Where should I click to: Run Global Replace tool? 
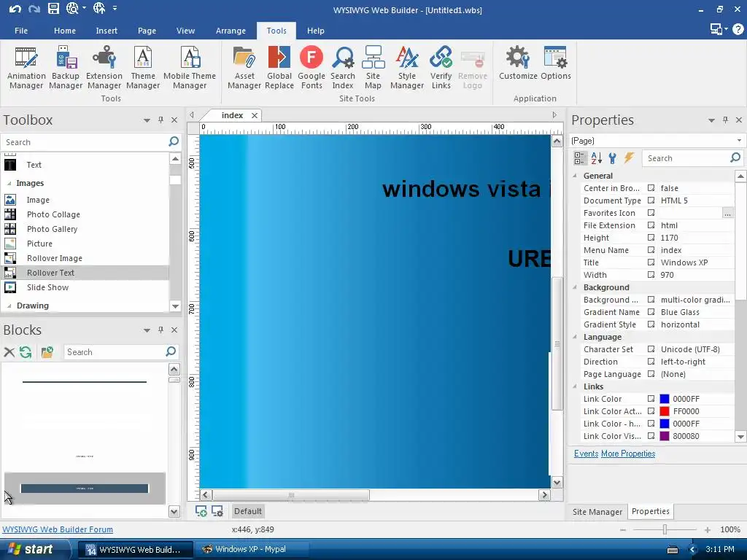[x=279, y=68]
